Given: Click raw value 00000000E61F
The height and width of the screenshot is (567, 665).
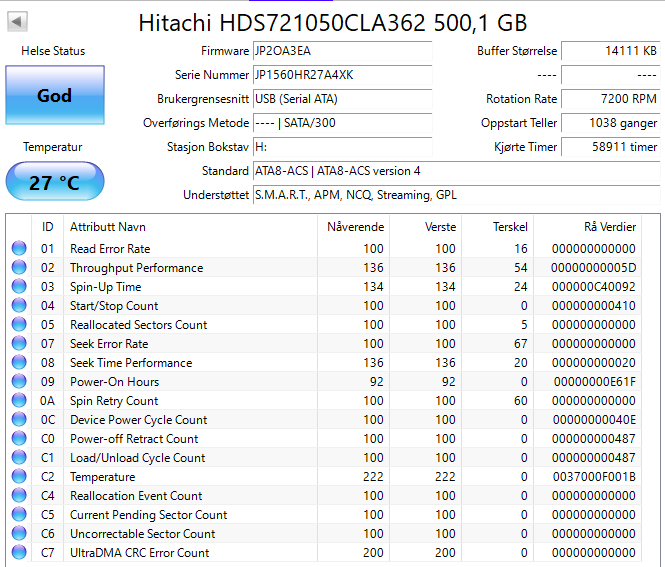Looking at the screenshot, I should (595, 382).
